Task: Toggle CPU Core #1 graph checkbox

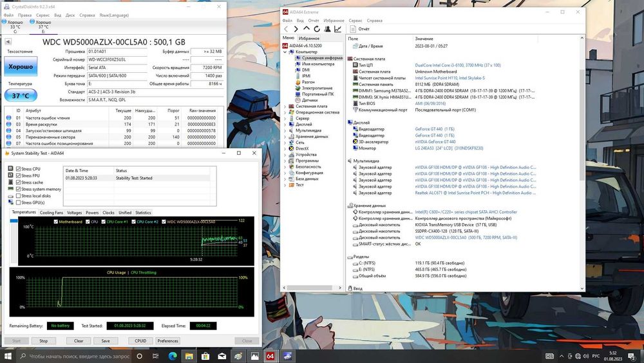Action: coord(104,222)
